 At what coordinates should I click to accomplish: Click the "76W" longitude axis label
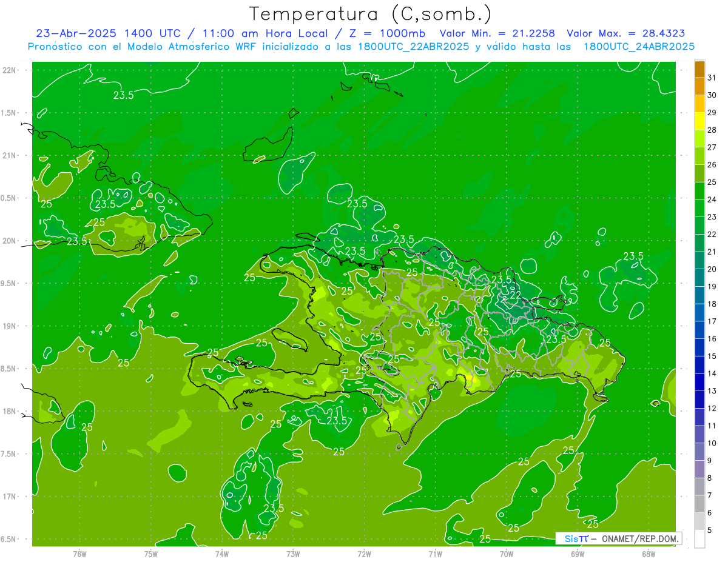[x=79, y=554]
